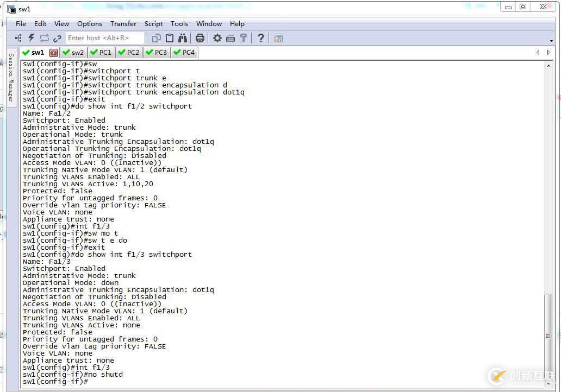Open the Options menu
This screenshot has width=561, height=392.
90,23
